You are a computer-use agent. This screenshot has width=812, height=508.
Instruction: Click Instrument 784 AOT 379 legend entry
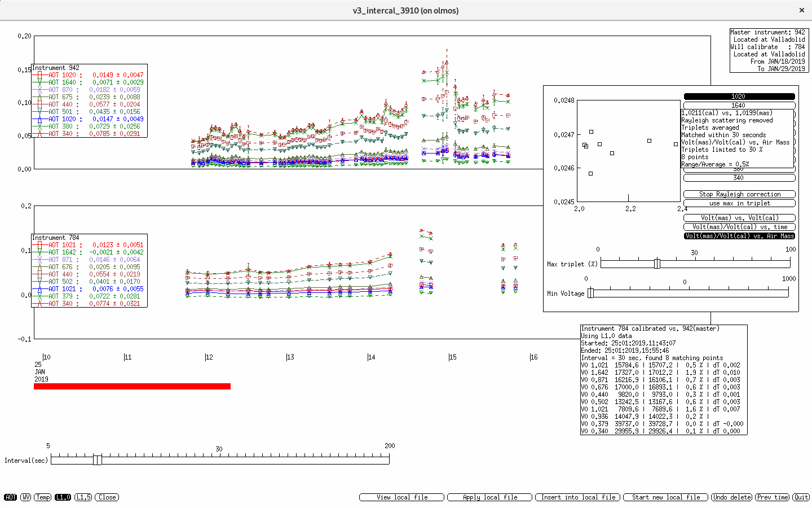tap(89, 296)
